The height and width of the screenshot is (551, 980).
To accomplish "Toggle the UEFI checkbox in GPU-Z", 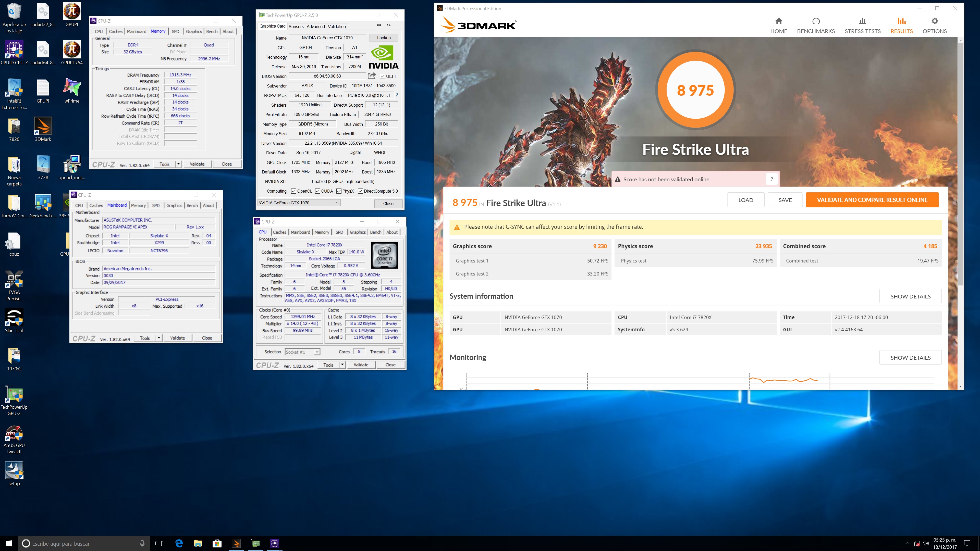I will (382, 76).
